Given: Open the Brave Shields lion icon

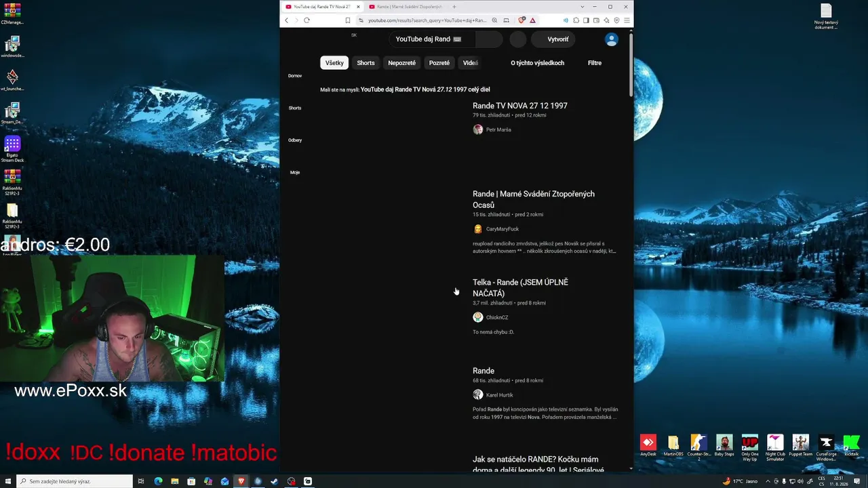Looking at the screenshot, I should point(521,20).
